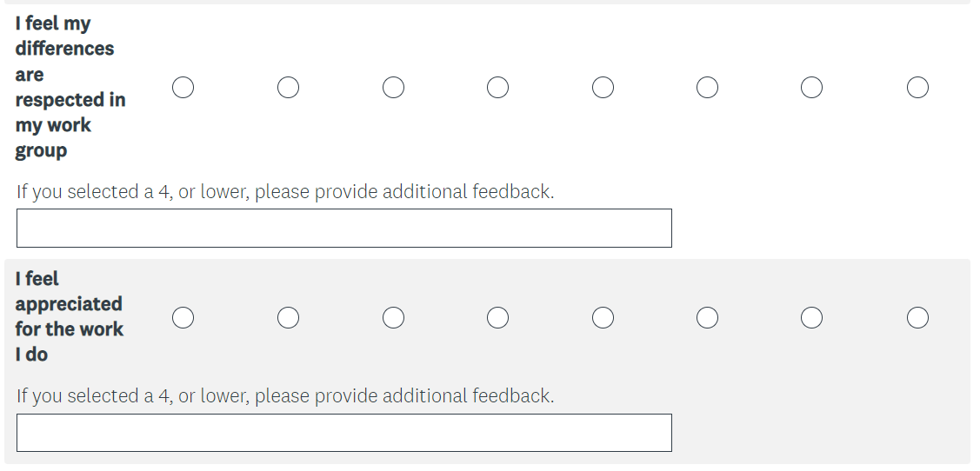Mark last radio in 'differences are respected' row
Image resolution: width=980 pixels, height=471 pixels.
tap(917, 88)
